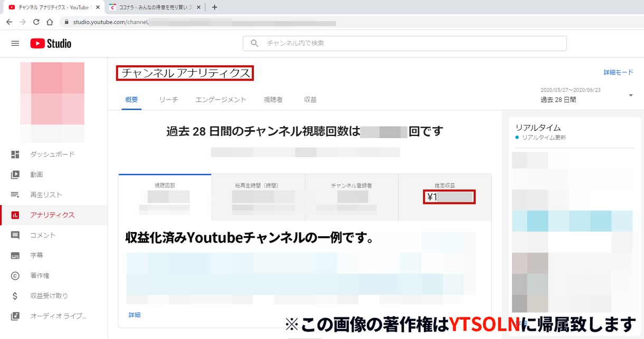Select the 推定収益 metric card
This screenshot has height=339, width=644.
[x=445, y=197]
